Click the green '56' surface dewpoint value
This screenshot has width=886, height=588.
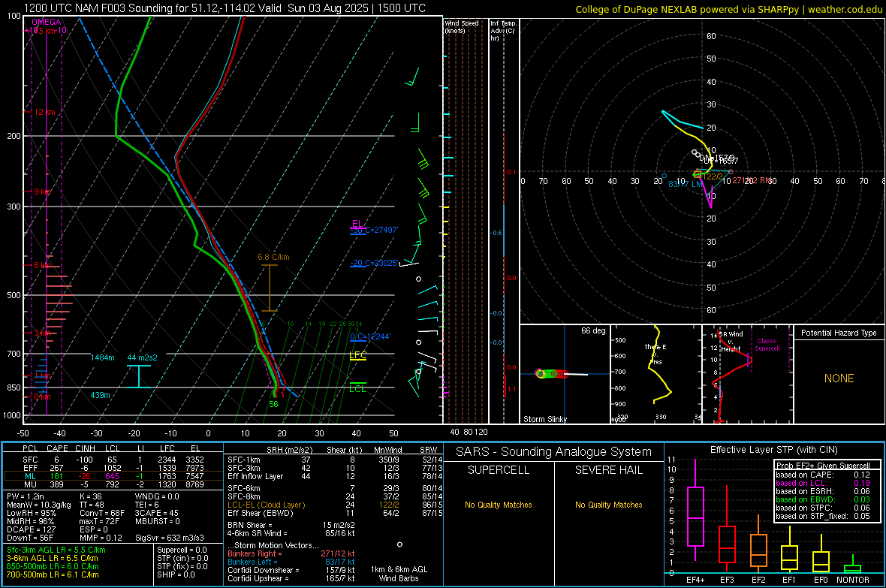click(x=273, y=404)
